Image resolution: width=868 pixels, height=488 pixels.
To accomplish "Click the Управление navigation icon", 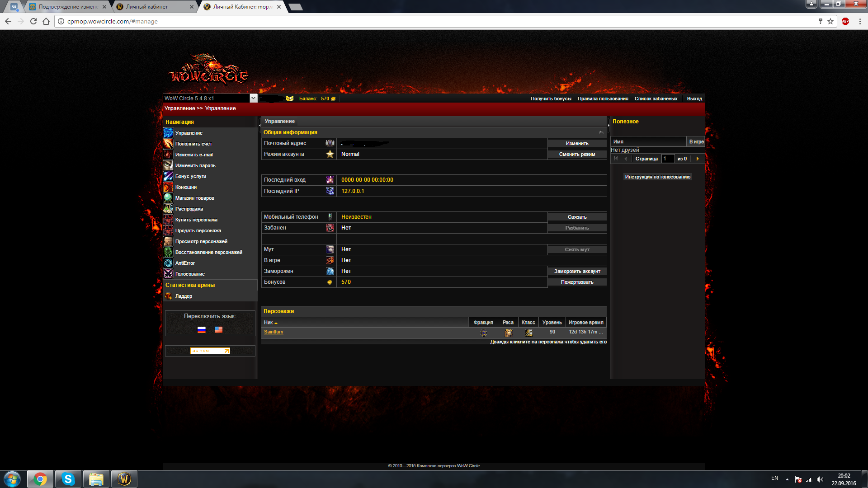I will (x=168, y=133).
